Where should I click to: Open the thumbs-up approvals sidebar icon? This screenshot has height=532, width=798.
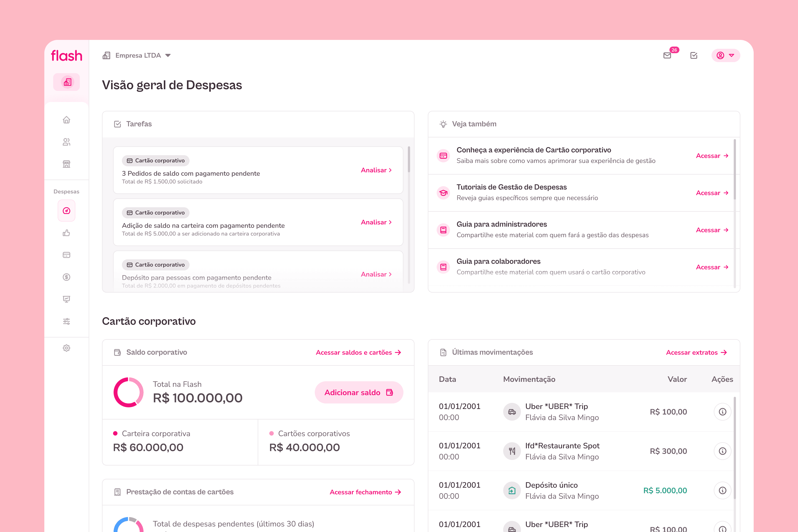(66, 233)
